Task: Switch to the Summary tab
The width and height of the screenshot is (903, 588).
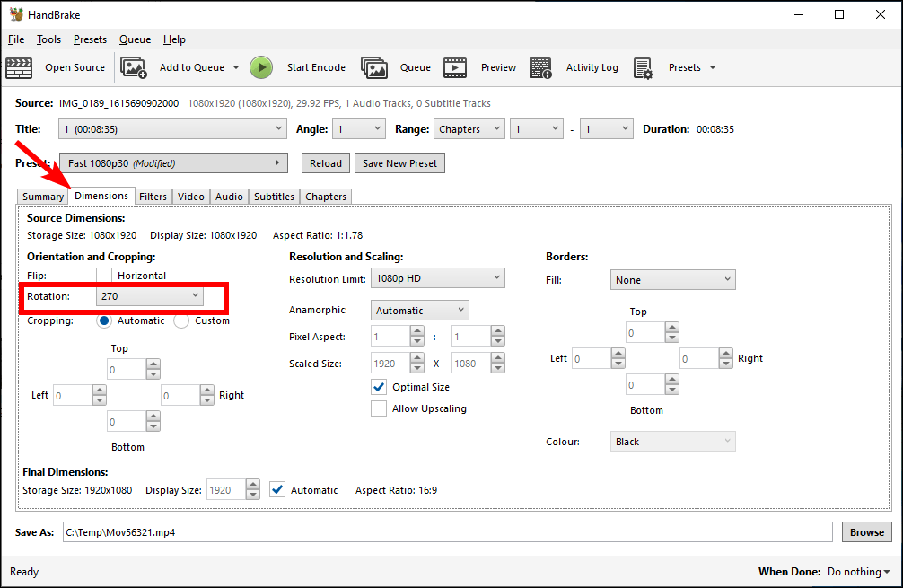Action: click(42, 197)
